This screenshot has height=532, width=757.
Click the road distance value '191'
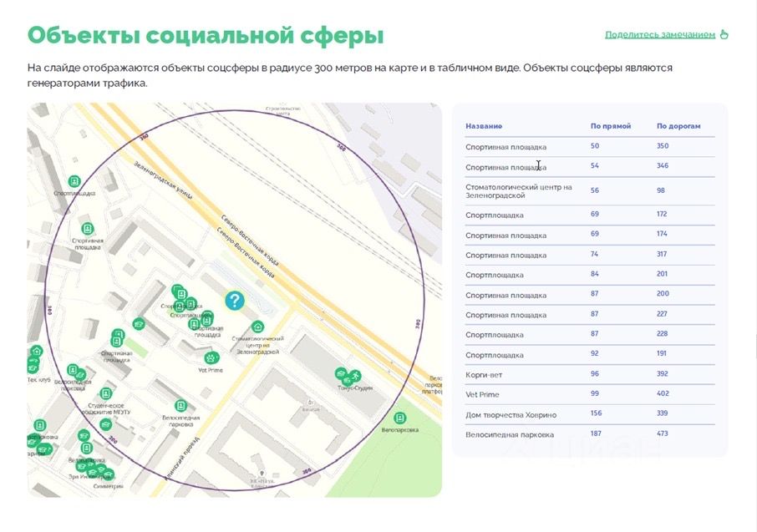pos(662,353)
